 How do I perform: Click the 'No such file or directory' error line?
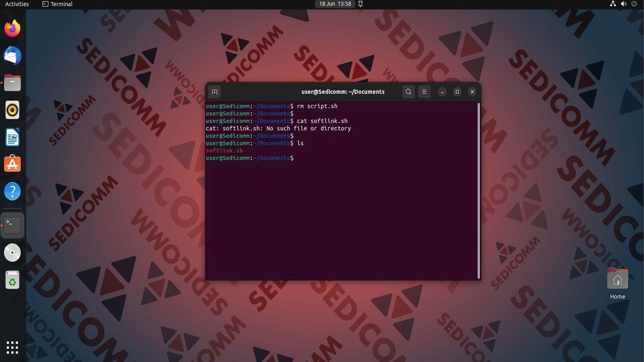pos(278,128)
